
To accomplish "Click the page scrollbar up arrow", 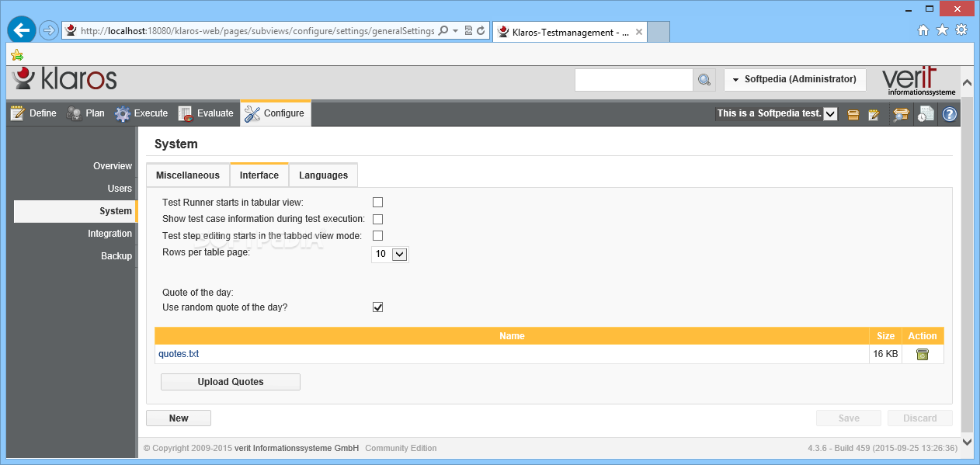I will [967, 83].
